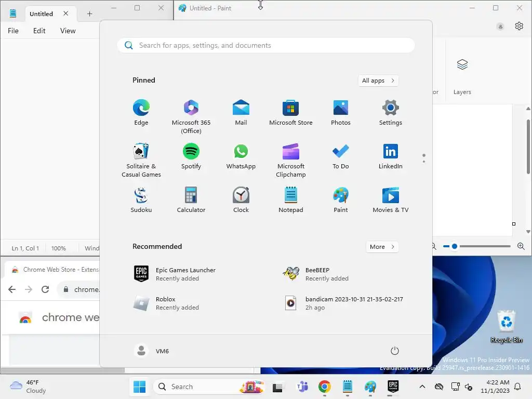Open Chrome from the taskbar
The width and height of the screenshot is (532, 399).
pyautogui.click(x=325, y=387)
